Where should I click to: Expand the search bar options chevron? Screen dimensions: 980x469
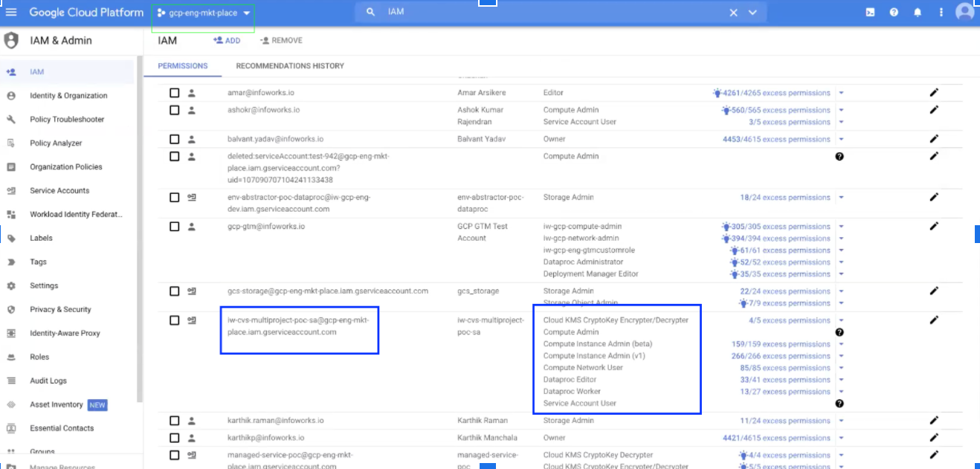[752, 13]
